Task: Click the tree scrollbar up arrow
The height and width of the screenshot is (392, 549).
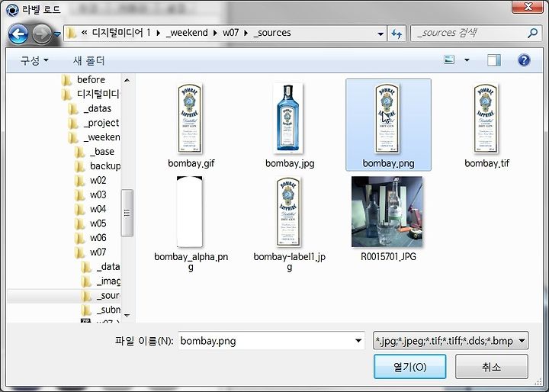Action: click(x=127, y=80)
